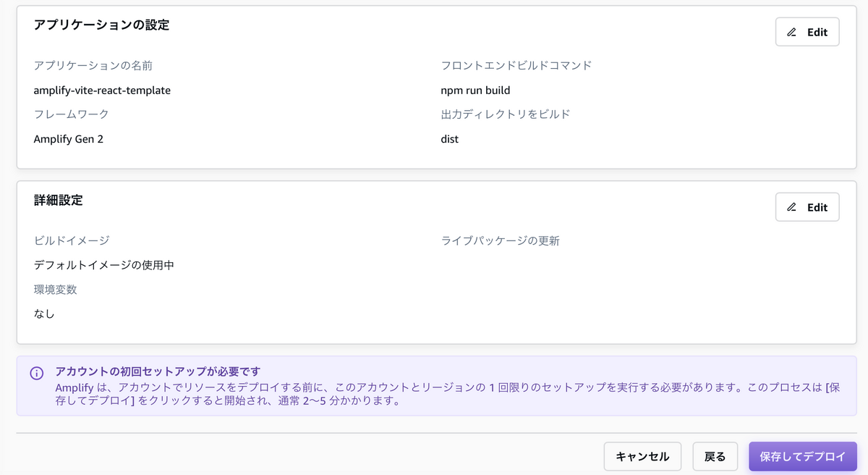Click 保存してデプロイ to deploy
The height and width of the screenshot is (475, 868).
(803, 457)
